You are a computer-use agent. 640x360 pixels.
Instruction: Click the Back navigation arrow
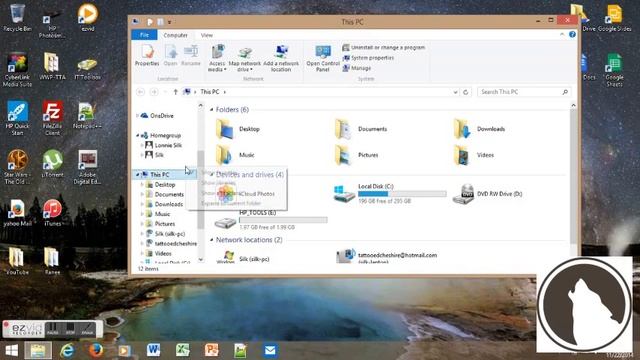140,92
